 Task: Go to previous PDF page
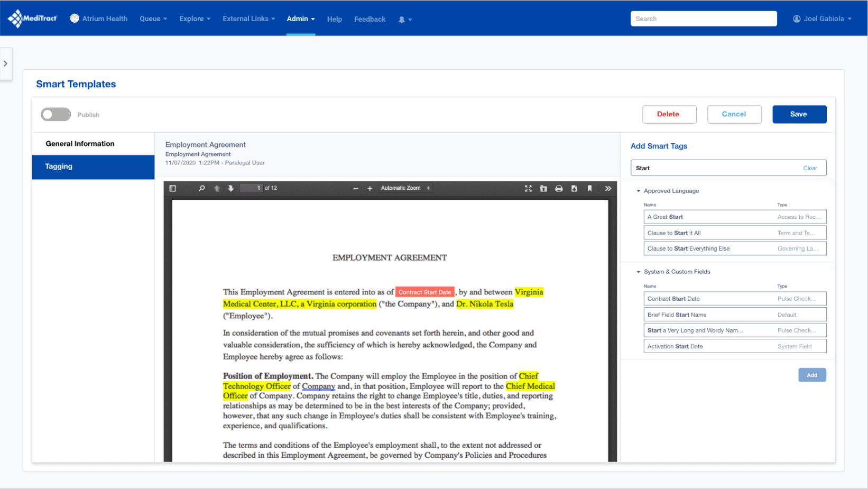217,188
